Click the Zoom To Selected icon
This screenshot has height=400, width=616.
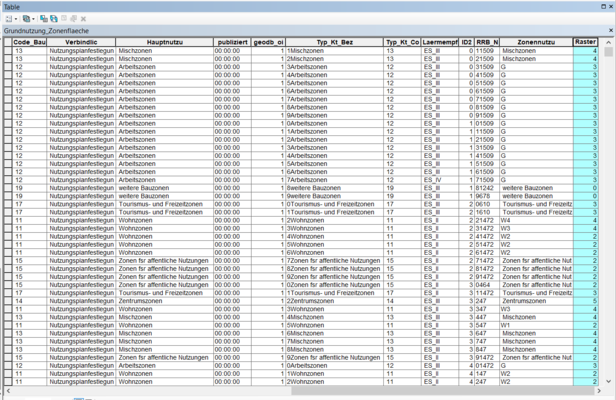73,19
